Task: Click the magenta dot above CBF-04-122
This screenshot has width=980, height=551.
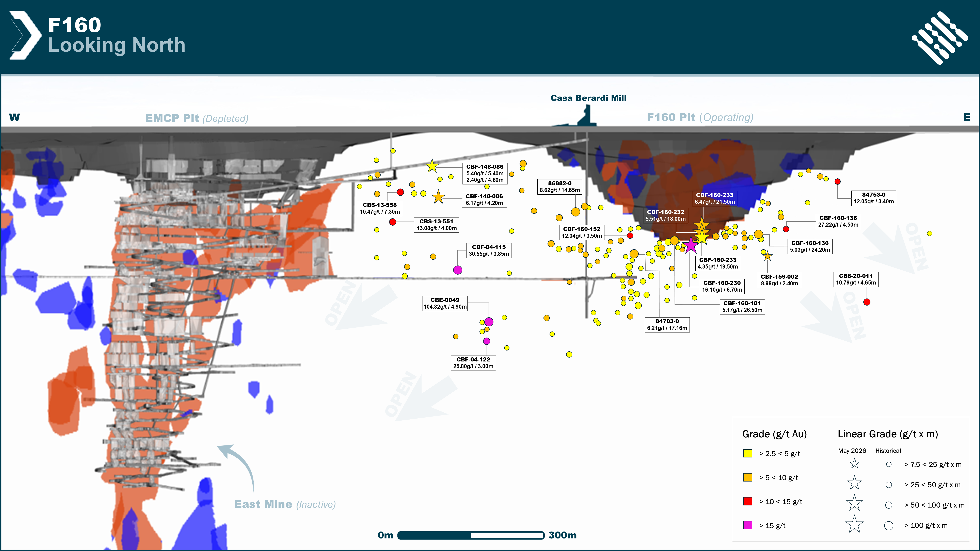Action: coord(487,341)
